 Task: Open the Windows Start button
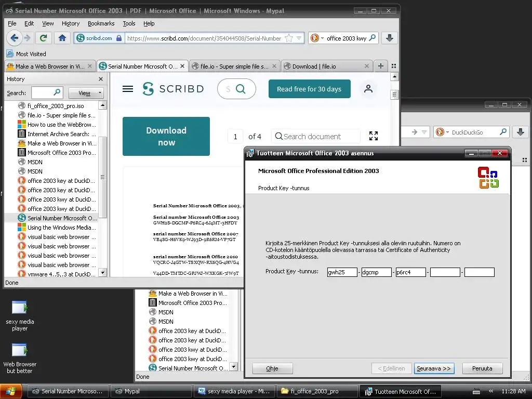11,391
